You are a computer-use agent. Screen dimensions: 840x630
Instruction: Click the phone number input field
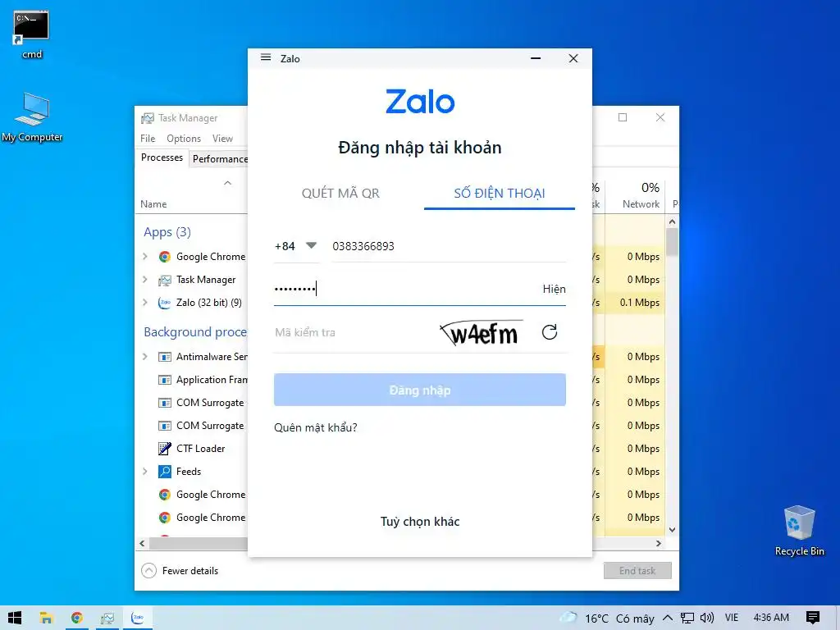click(449, 246)
